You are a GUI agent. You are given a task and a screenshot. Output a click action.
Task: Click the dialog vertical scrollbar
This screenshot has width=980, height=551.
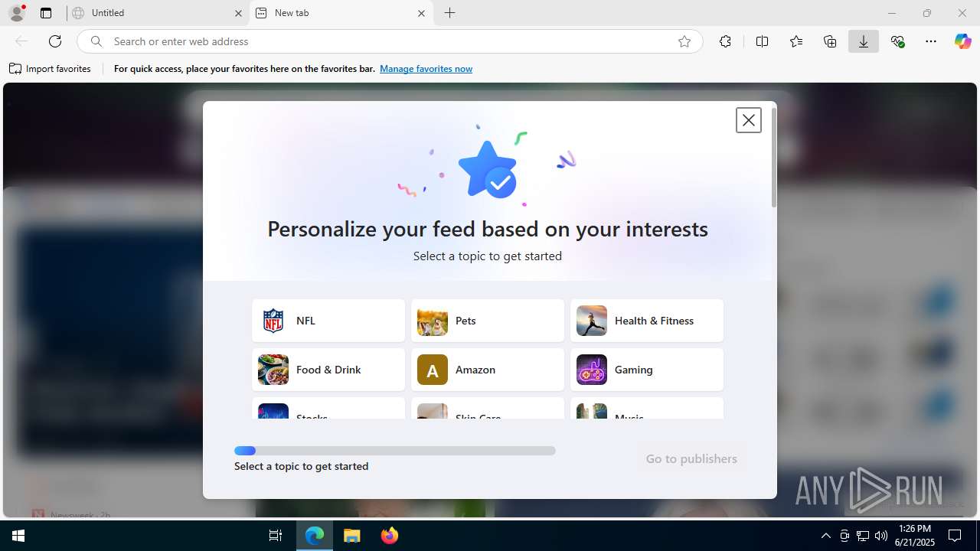(x=774, y=158)
